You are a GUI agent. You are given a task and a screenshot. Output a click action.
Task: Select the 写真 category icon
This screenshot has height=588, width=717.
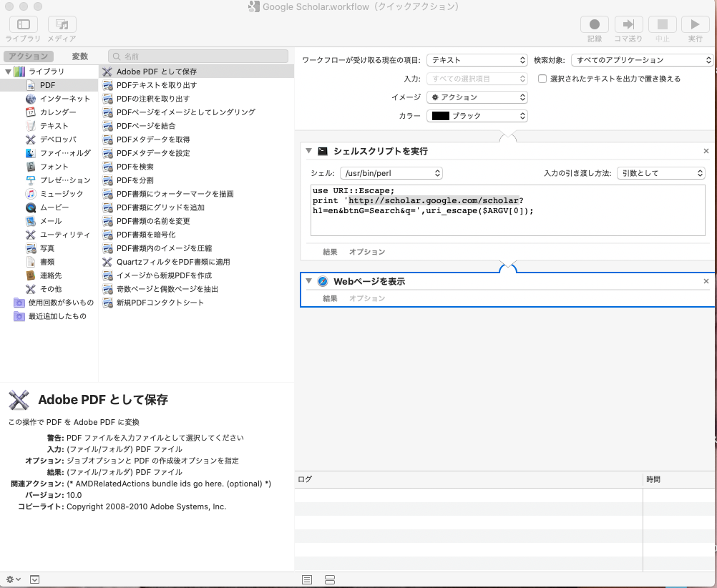coord(31,248)
